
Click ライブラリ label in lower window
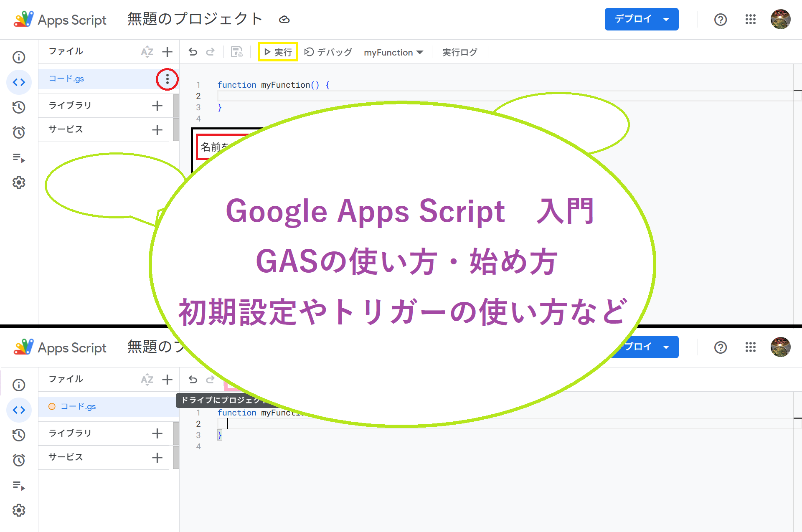coord(70,433)
